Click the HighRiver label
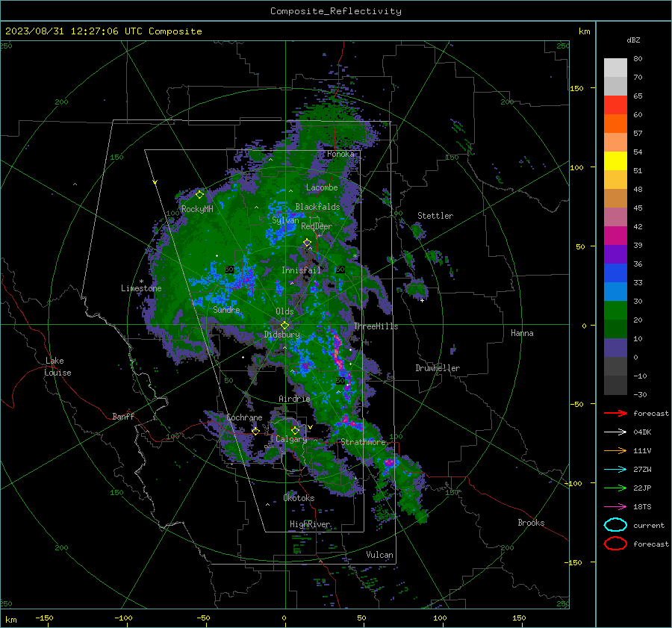 pyautogui.click(x=310, y=524)
